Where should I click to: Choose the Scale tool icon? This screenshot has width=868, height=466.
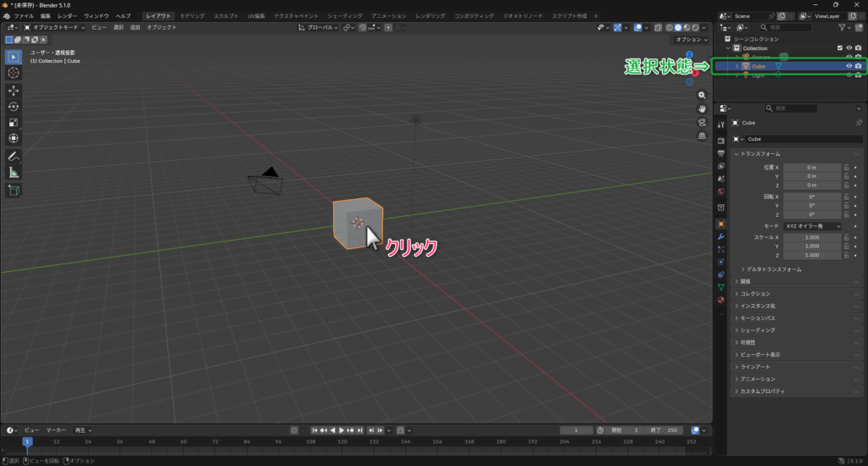click(x=14, y=122)
